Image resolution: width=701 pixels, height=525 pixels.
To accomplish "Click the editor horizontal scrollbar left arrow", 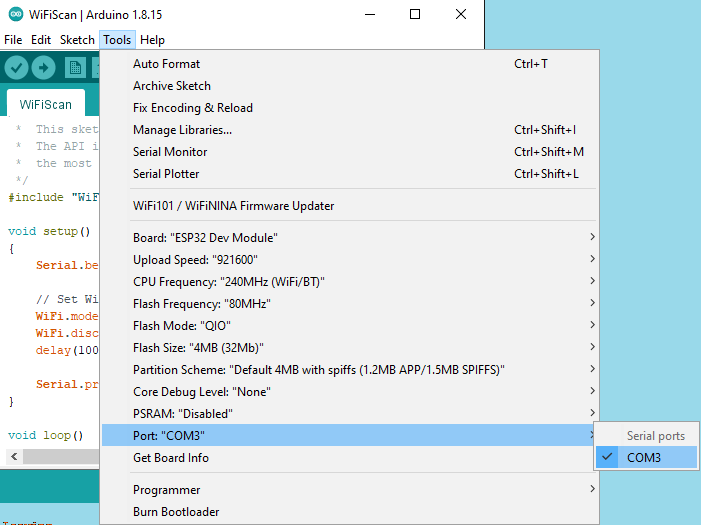I will coord(14,457).
